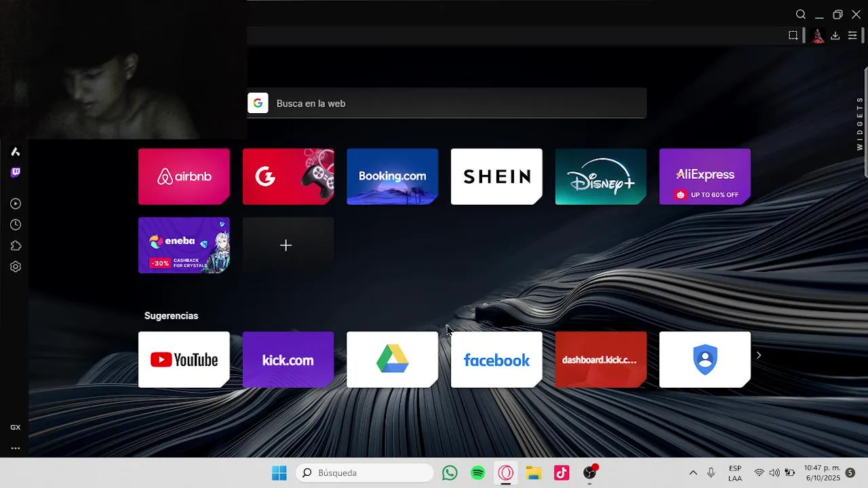Viewport: 868px width, 488px height.
Task: Open TikTok from the taskbar
Action: coord(561,473)
